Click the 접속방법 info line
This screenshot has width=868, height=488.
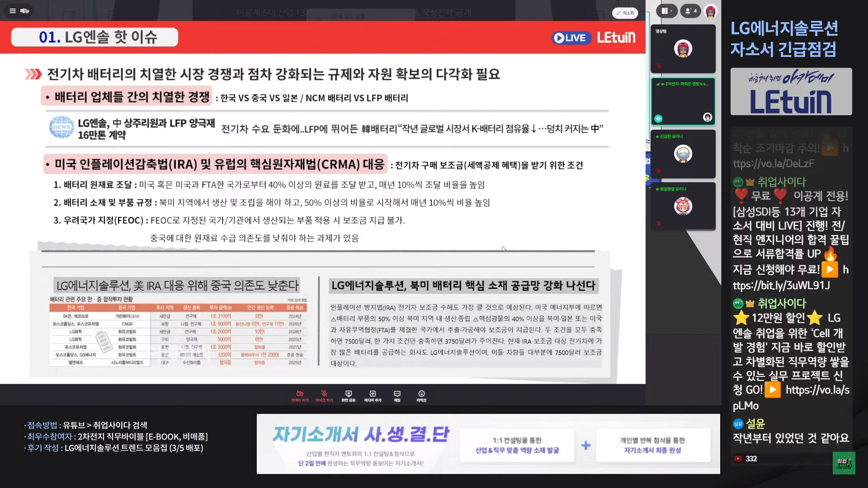click(x=86, y=425)
